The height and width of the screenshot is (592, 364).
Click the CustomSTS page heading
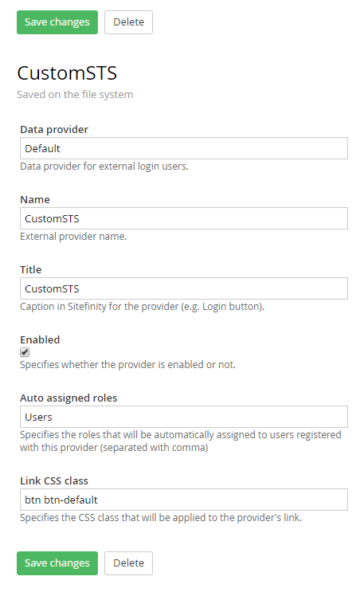67,73
